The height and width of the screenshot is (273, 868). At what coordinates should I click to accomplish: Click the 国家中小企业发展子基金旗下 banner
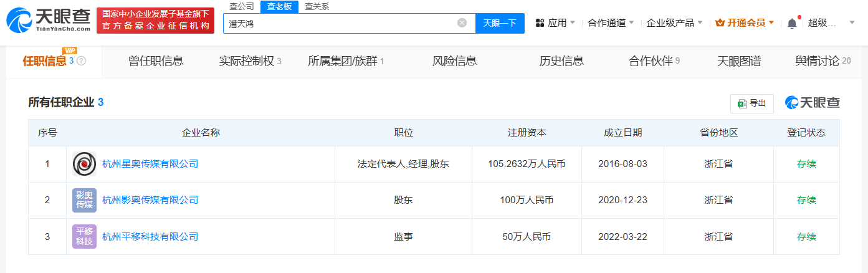156,21
